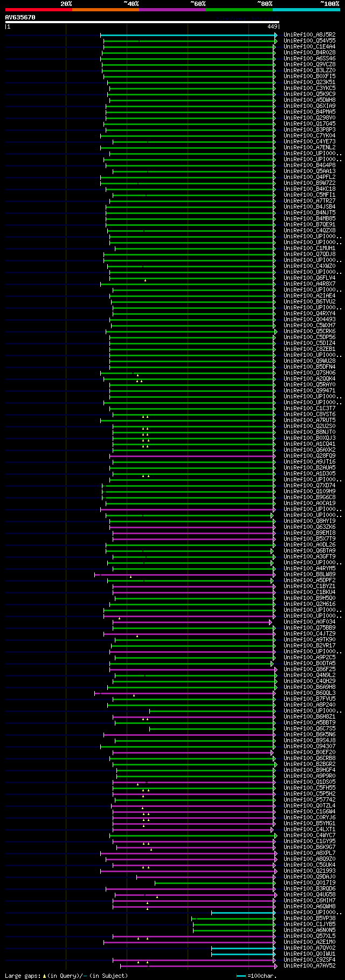The height and width of the screenshot is (980, 345).
Task: Select hit label UniRef100_A7ENL2
Action: 309,147
